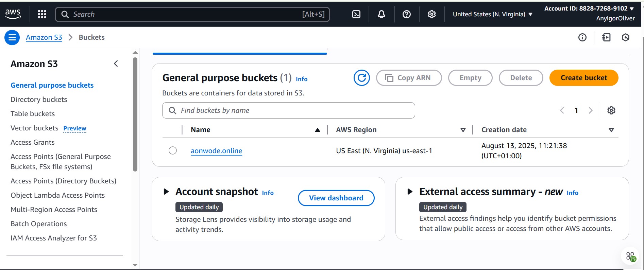
Task: Click the magnifier in Find buckets field
Action: pos(172,110)
